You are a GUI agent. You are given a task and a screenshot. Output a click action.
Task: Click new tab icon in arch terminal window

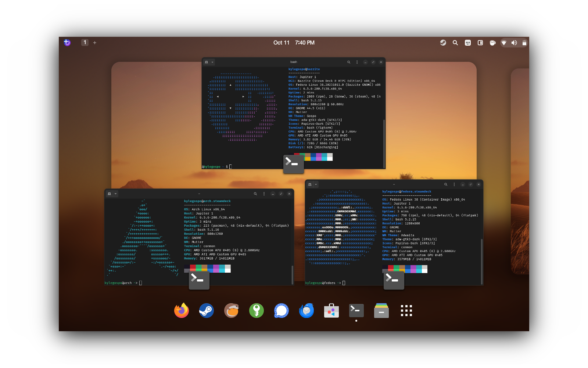point(109,194)
